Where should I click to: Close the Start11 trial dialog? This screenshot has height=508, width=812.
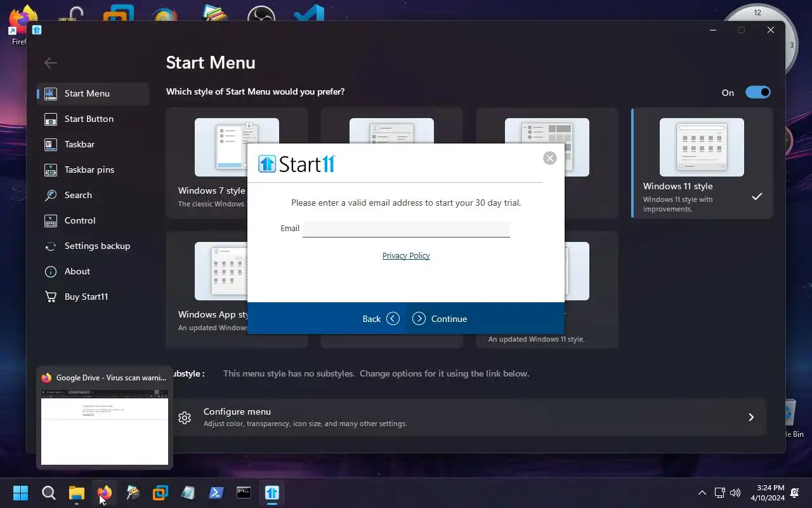pyautogui.click(x=550, y=158)
